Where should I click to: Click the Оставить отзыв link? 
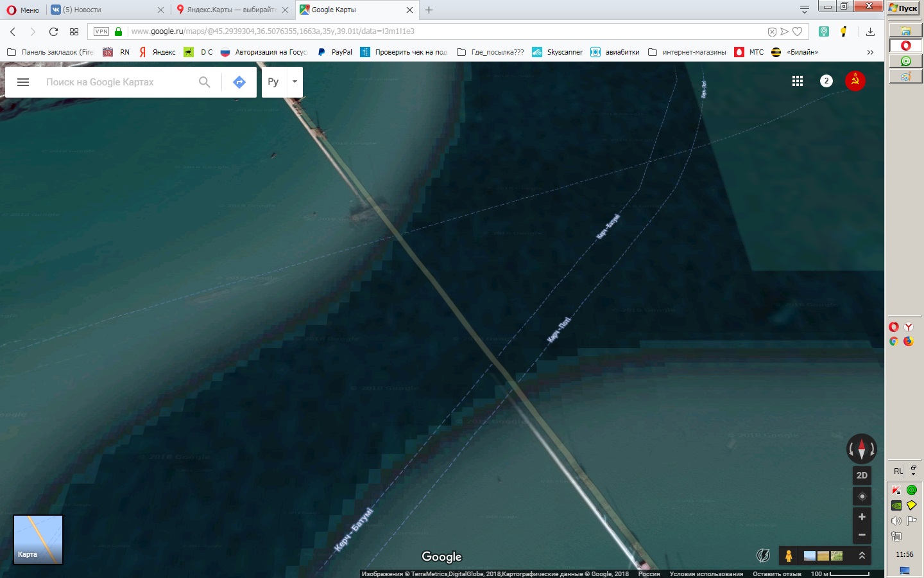(776, 574)
